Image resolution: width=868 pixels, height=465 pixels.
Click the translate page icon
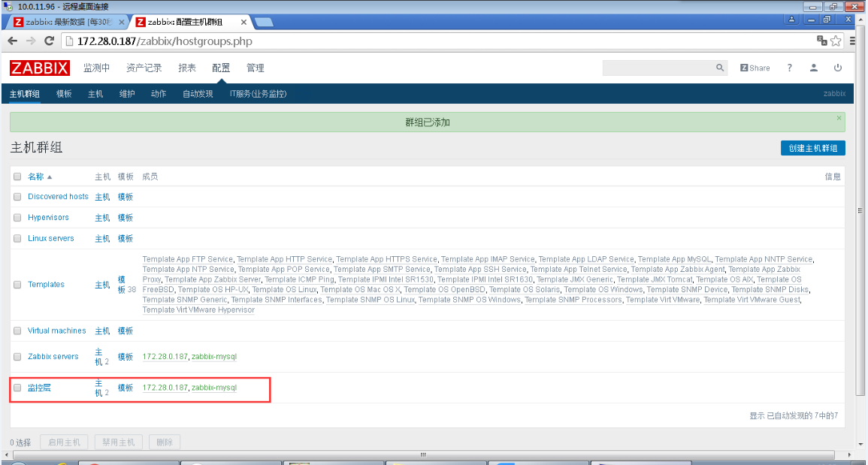tap(822, 41)
